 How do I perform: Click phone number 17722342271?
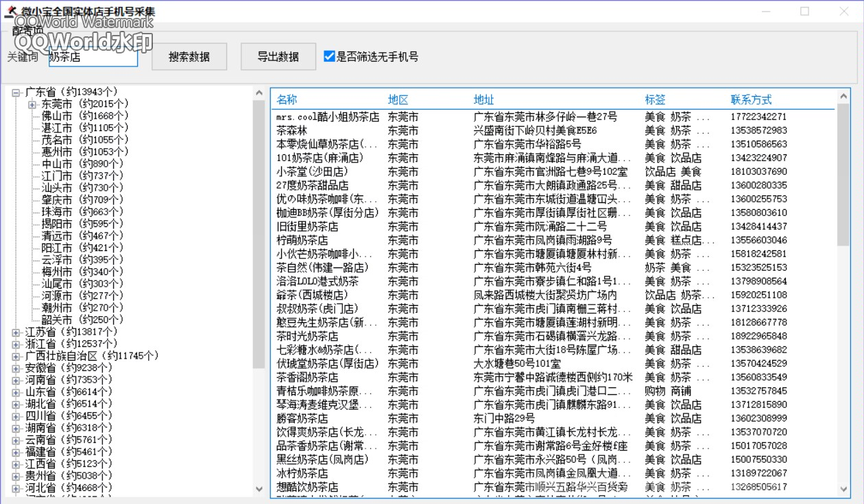[758, 117]
